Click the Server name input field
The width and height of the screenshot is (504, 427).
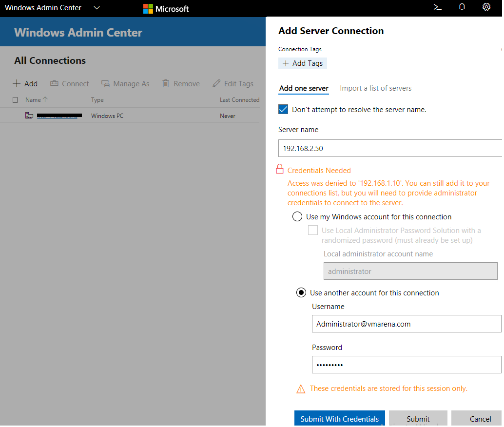coord(390,148)
